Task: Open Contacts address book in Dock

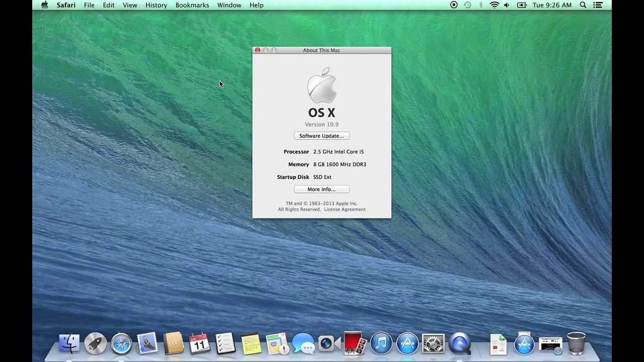Action: (x=174, y=344)
